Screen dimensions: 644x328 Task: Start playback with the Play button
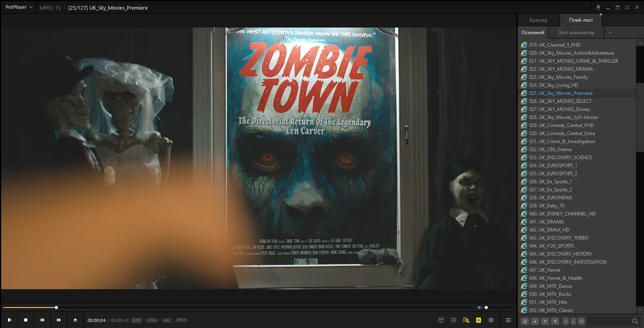click(x=9, y=320)
